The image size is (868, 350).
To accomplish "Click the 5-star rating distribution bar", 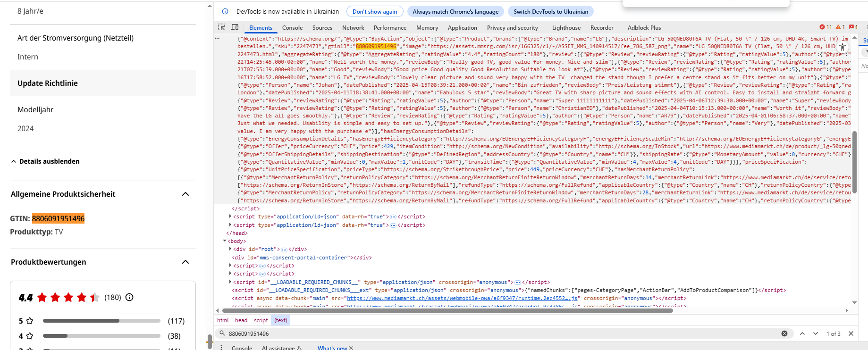I will click(x=101, y=321).
